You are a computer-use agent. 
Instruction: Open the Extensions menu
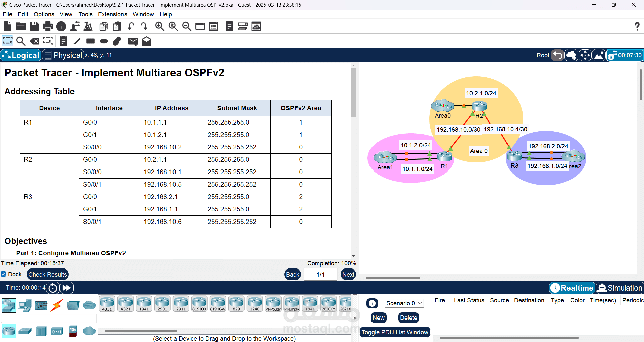[x=112, y=14]
